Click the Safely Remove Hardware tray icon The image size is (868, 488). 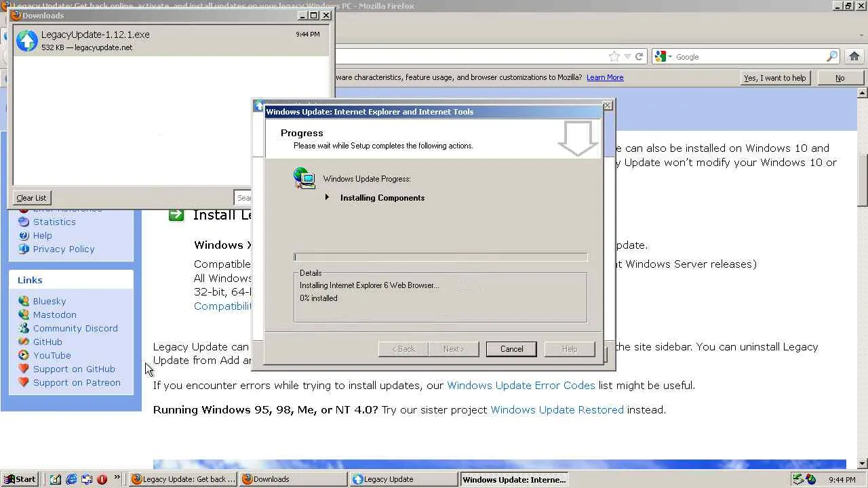click(799, 479)
